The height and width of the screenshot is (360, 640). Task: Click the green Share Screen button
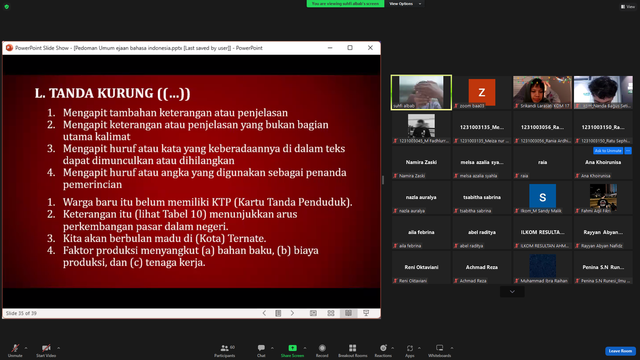pos(292,350)
